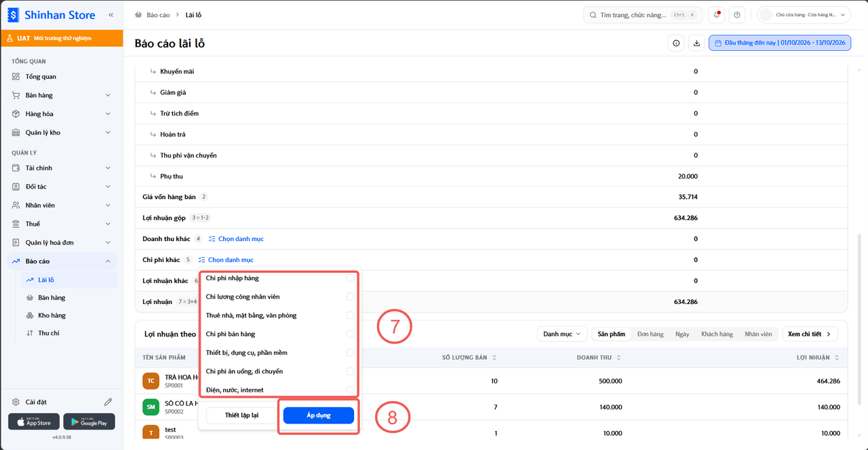This screenshot has height=450, width=868.
Task: Collapse the sidebar with the double-chevron icon
Action: coord(111,15)
